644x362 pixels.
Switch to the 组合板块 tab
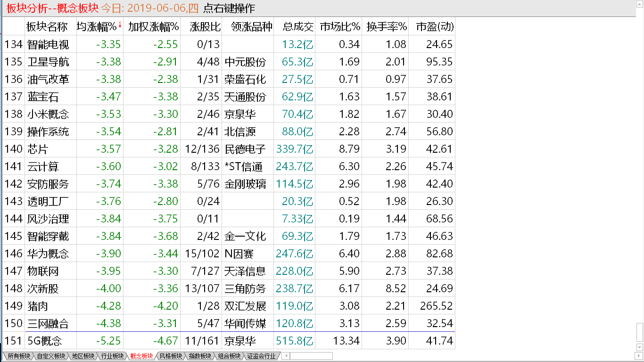pyautogui.click(x=229, y=356)
